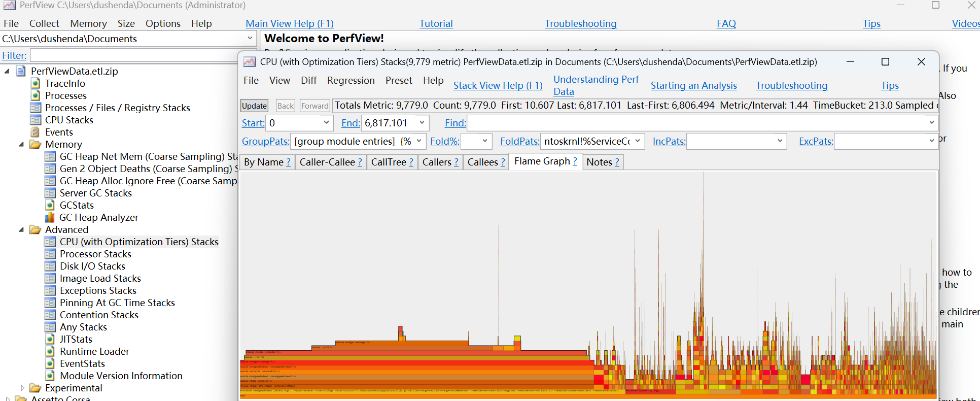Click the PerfViewData.etl.zip file icon
The width and height of the screenshot is (980, 401).
click(x=21, y=71)
